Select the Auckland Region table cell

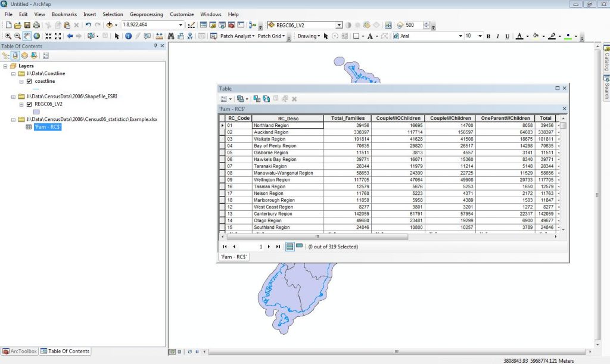click(288, 132)
